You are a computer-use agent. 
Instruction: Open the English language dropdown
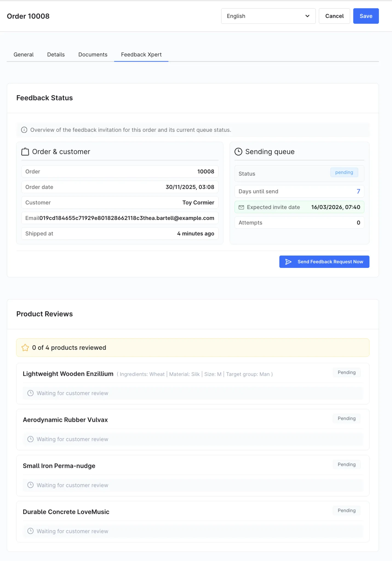click(x=268, y=16)
